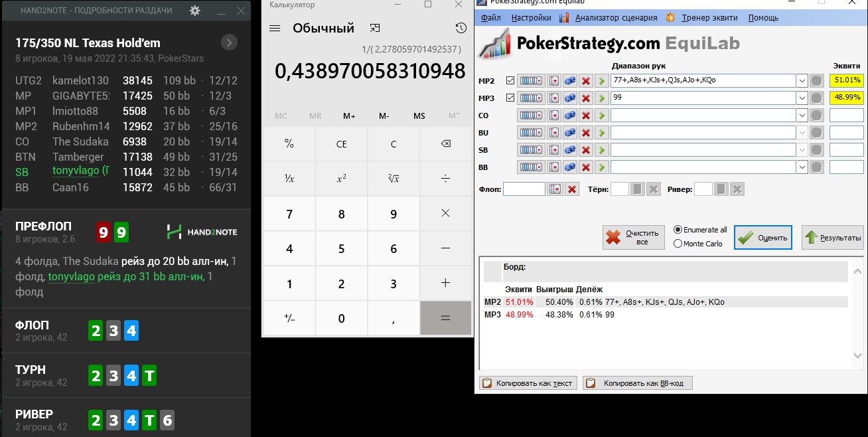
Task: Clear the MP2 range with red X
Action: [x=586, y=80]
